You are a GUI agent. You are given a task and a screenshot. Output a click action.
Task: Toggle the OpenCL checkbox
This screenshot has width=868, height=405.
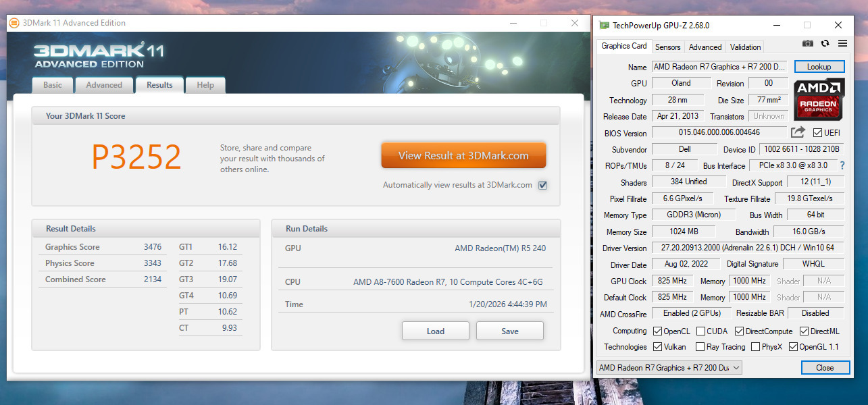(658, 331)
